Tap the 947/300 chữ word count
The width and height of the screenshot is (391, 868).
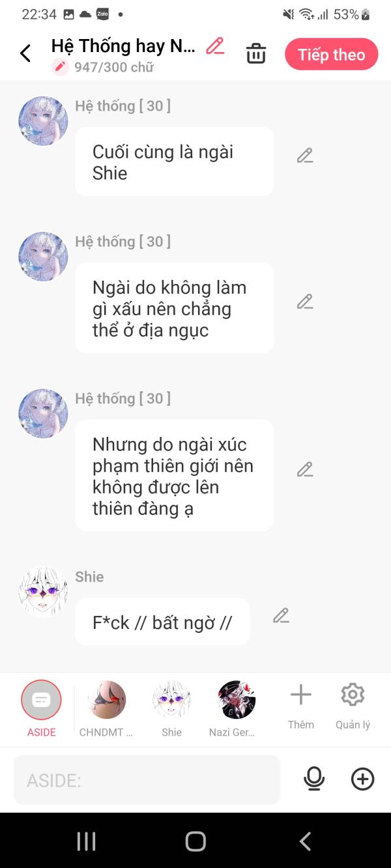coord(113,67)
